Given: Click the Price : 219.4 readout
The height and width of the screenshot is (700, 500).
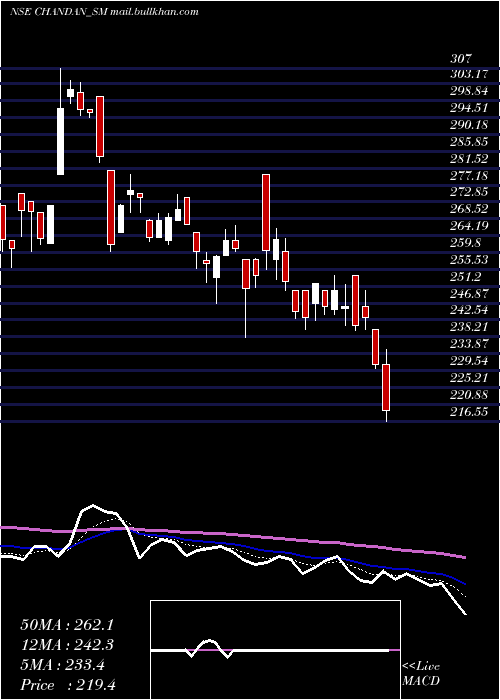Looking at the screenshot, I should coord(68,685).
